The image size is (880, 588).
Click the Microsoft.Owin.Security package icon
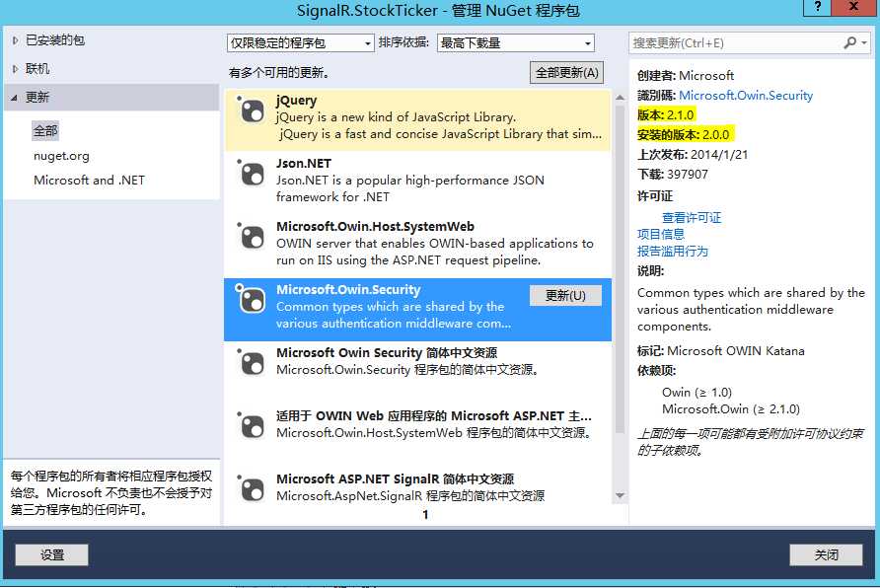pyautogui.click(x=250, y=299)
